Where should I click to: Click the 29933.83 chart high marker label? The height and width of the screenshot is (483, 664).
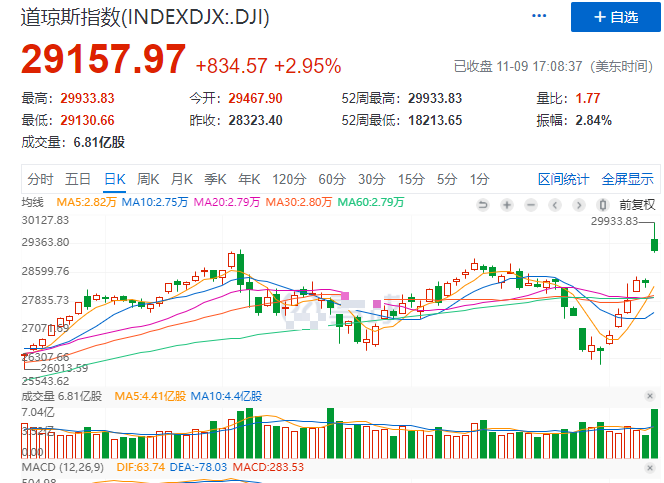click(614, 221)
